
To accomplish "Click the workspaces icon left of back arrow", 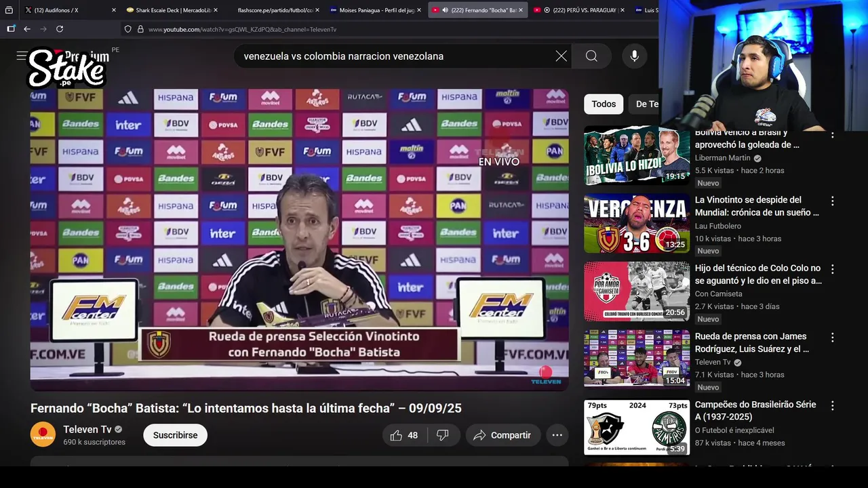I will (x=11, y=29).
